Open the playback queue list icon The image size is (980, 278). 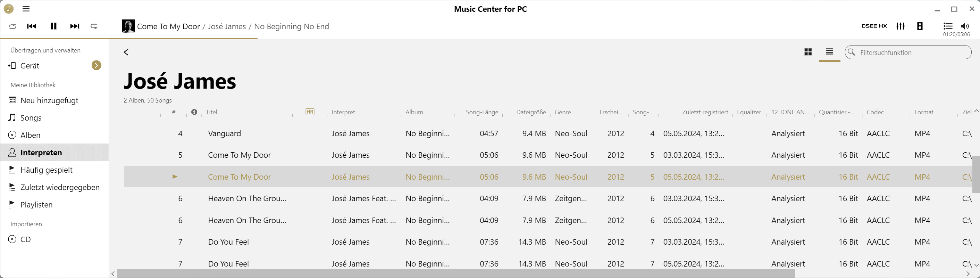click(x=948, y=26)
